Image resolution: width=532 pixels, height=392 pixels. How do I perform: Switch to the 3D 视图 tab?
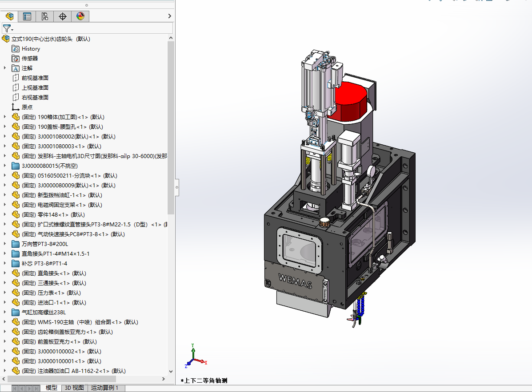(74, 388)
